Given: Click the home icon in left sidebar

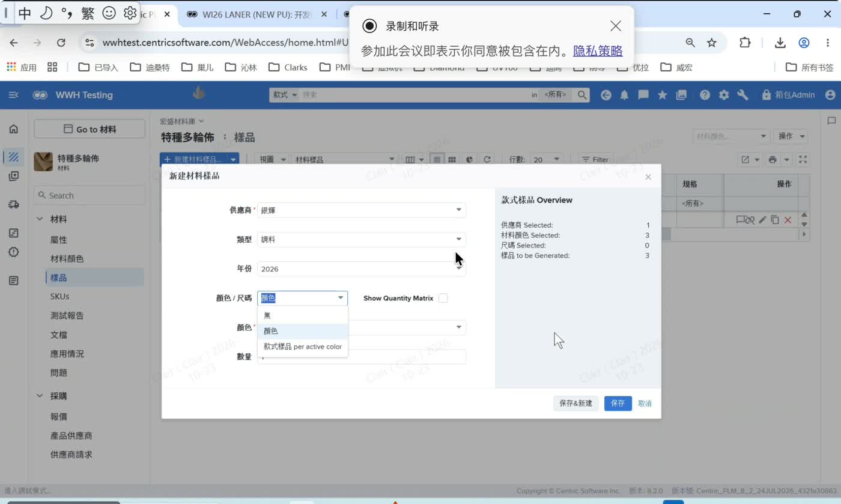Looking at the screenshot, I should point(13,129).
